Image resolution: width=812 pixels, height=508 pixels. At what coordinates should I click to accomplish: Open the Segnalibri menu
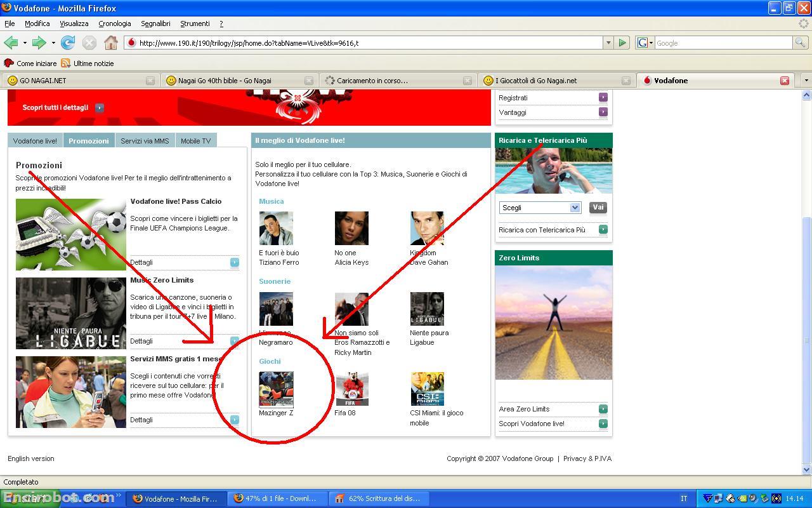[155, 23]
